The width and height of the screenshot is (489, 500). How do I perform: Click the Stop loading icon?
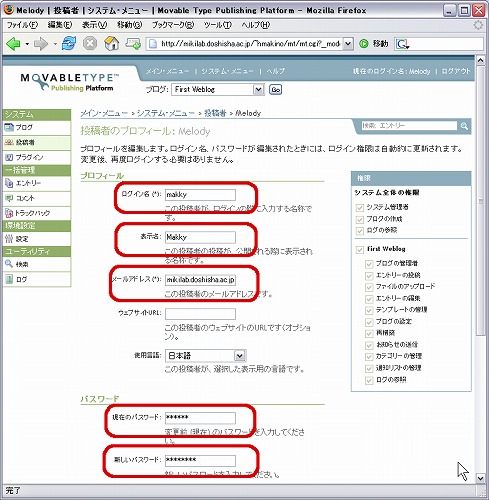pos(90,44)
